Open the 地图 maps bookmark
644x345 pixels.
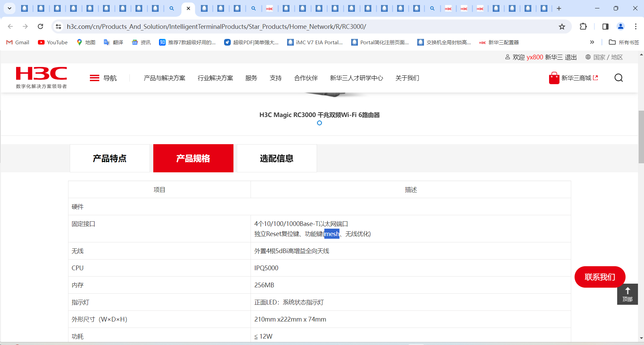tap(86, 42)
